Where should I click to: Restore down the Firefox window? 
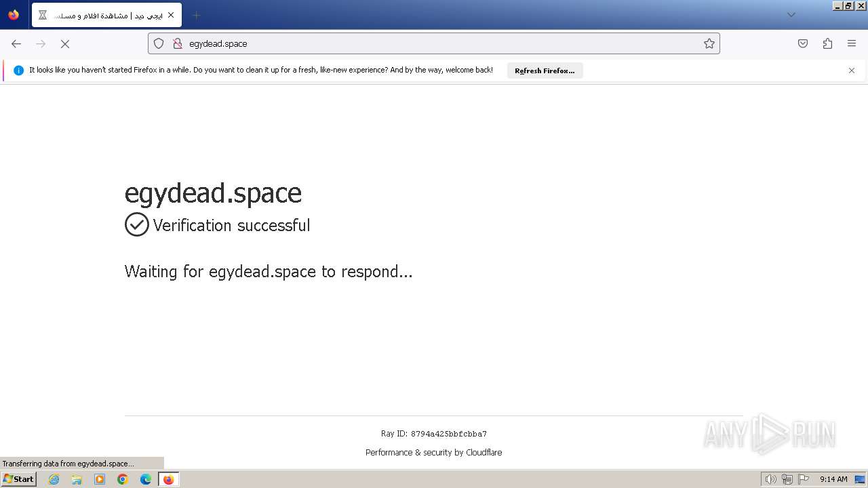[848, 5]
